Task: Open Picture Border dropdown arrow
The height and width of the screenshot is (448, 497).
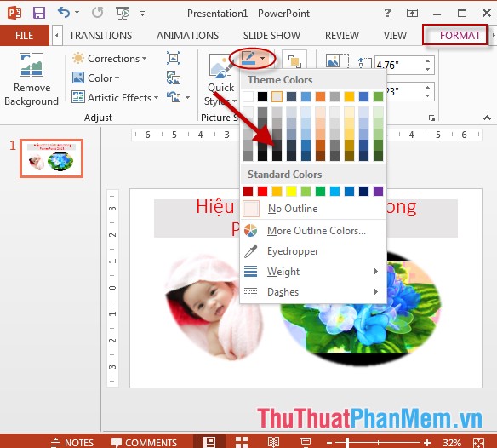Action: pos(262,58)
